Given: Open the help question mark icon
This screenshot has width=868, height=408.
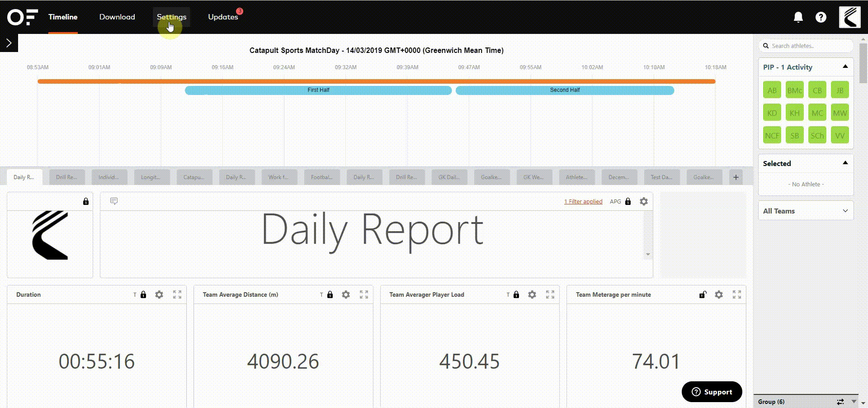Looking at the screenshot, I should [x=821, y=17].
